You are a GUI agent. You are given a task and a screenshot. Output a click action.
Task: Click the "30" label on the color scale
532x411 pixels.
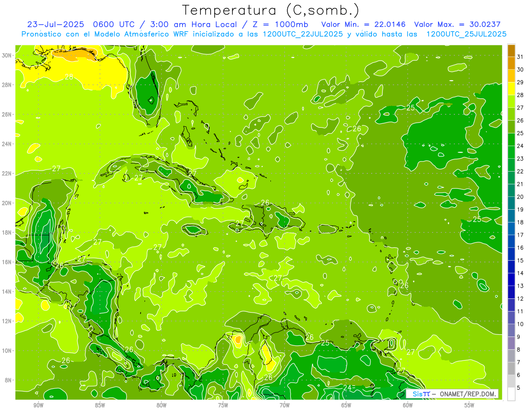click(520, 70)
